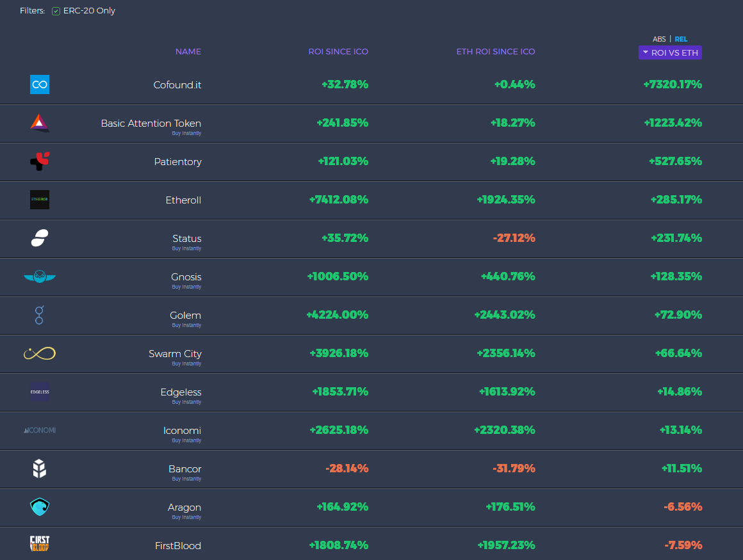The image size is (743, 560).
Task: Click the -28.14% Bancor ROI value
Action: click(x=347, y=468)
